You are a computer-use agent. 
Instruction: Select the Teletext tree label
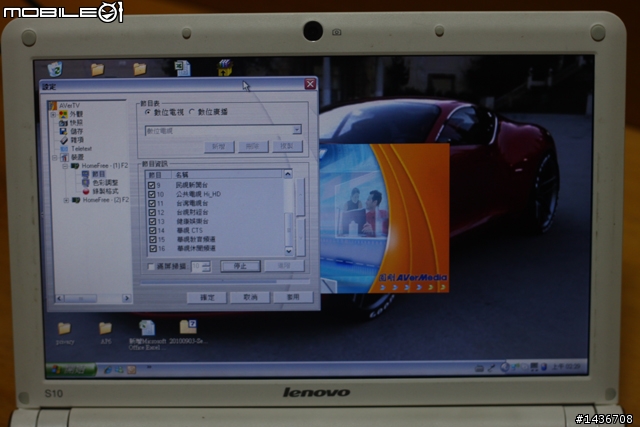point(81,149)
